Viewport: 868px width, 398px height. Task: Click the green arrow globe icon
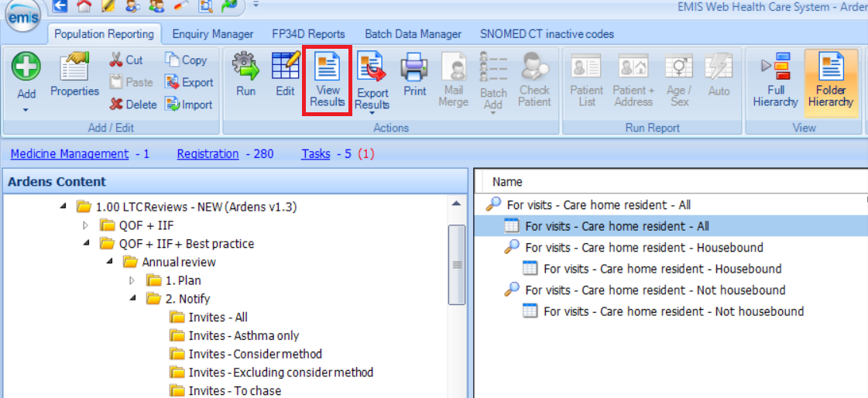230,7
